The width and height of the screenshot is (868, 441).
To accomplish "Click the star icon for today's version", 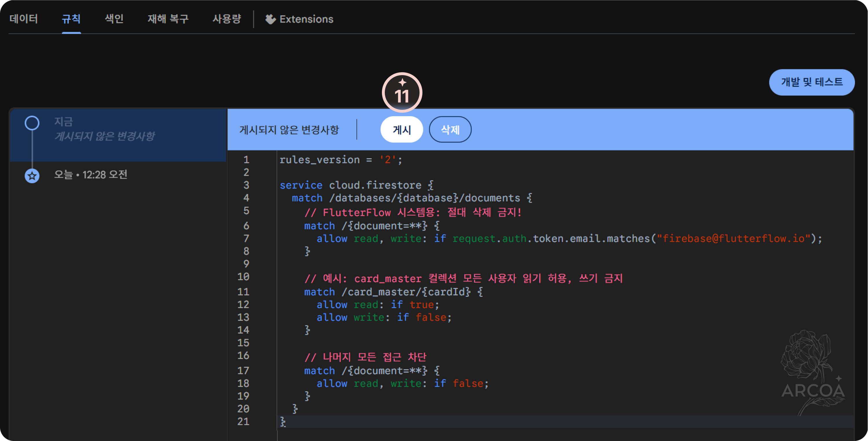I will [32, 175].
